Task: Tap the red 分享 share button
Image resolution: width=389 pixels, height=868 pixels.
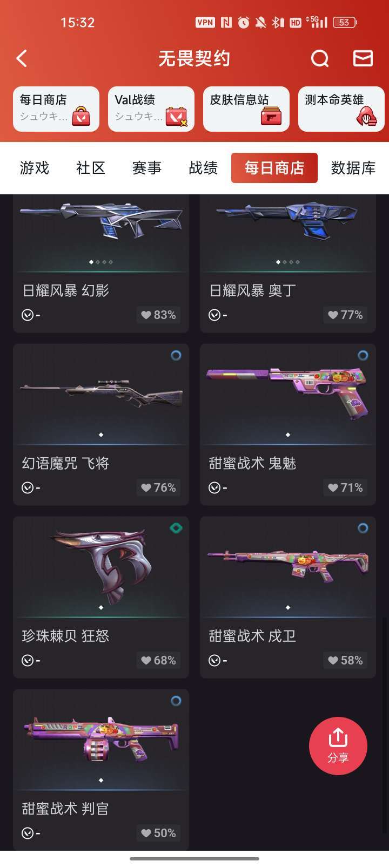Action: pyautogui.click(x=338, y=746)
